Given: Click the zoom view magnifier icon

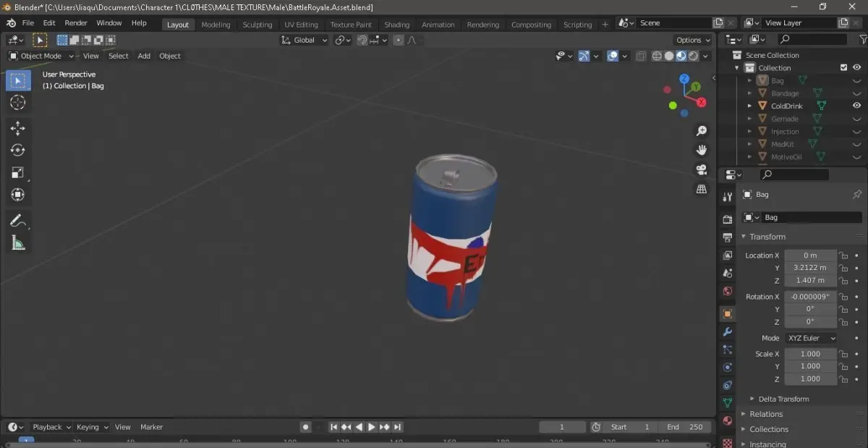Looking at the screenshot, I should pyautogui.click(x=701, y=131).
